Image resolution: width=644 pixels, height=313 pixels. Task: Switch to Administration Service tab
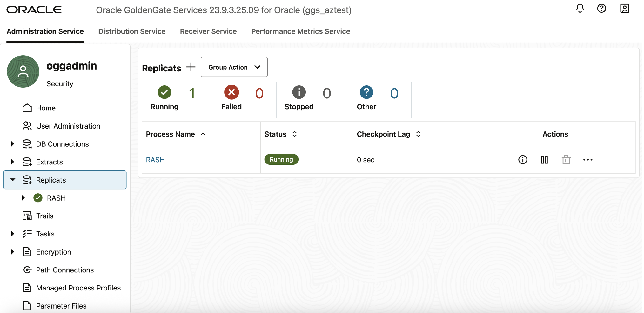tap(45, 31)
